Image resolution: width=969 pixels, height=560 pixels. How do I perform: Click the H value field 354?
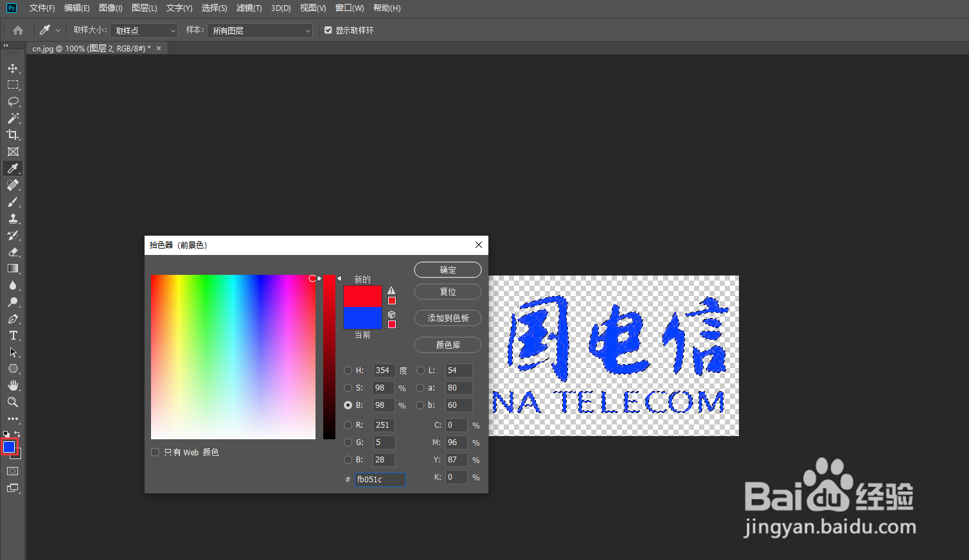point(384,371)
